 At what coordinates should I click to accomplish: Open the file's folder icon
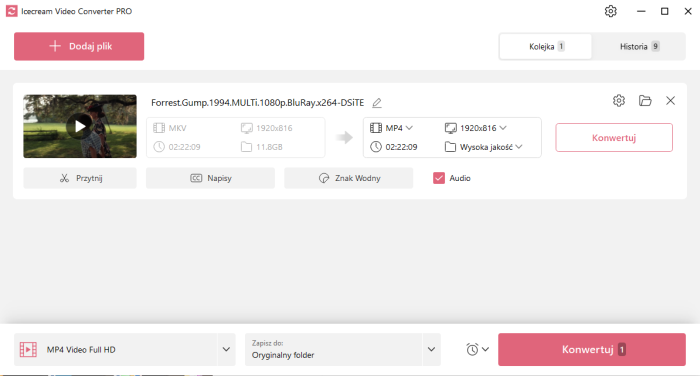[645, 100]
